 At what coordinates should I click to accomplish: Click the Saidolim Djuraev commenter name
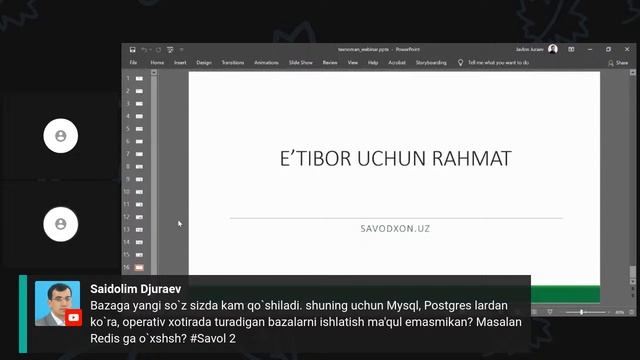(136, 289)
